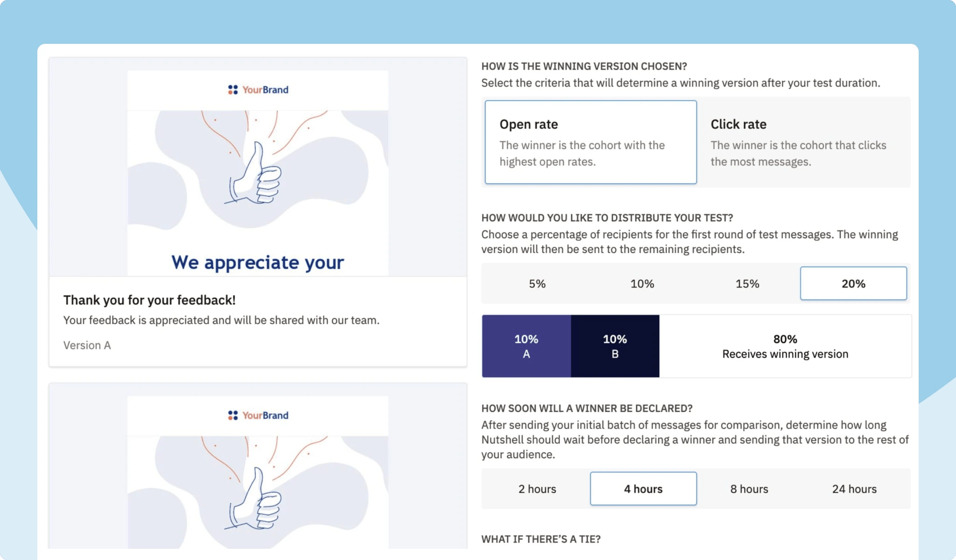Select the 20% recipients percentage

coord(853,283)
